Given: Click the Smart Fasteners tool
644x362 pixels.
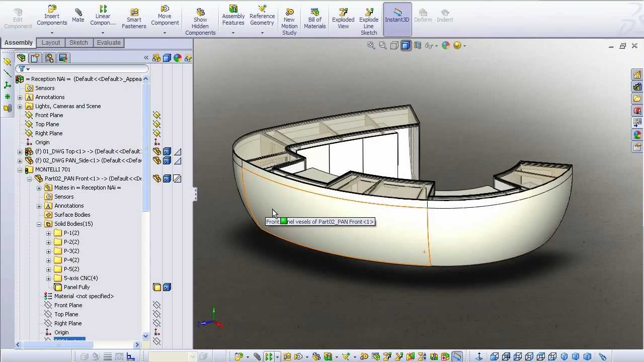Looking at the screenshot, I should 134,19.
